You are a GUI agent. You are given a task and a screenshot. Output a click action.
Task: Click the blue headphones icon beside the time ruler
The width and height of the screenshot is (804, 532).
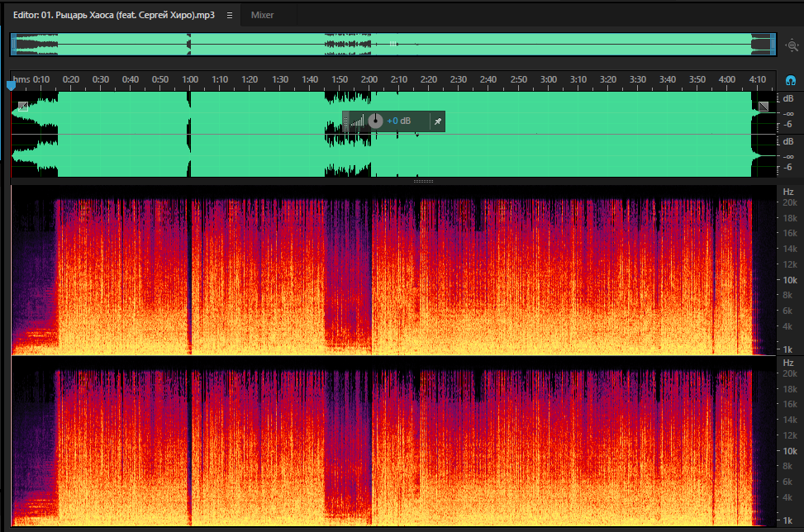[x=791, y=80]
